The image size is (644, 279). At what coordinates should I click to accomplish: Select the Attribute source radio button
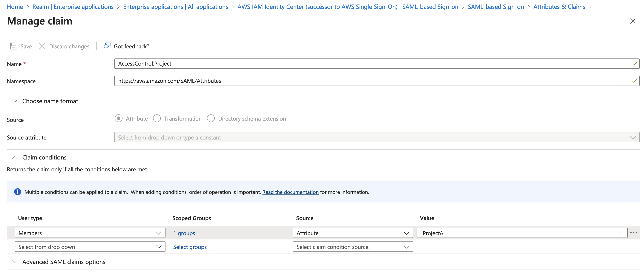click(118, 118)
